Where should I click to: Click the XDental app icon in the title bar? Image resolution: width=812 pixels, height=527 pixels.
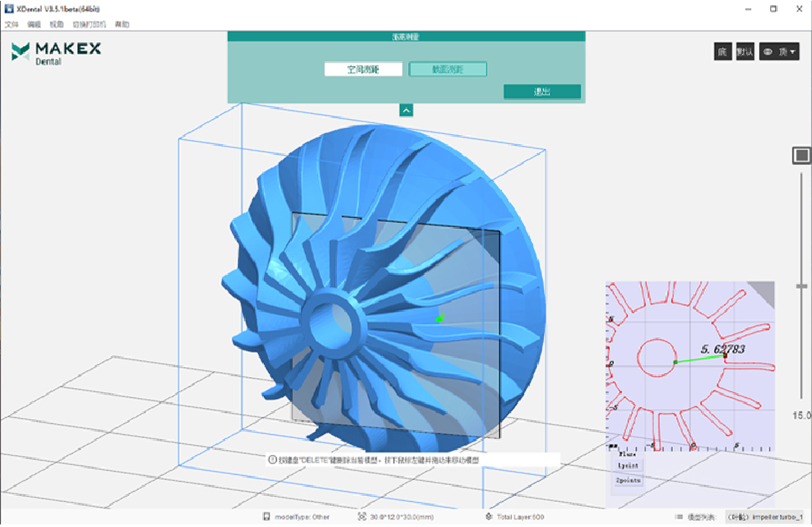point(9,9)
